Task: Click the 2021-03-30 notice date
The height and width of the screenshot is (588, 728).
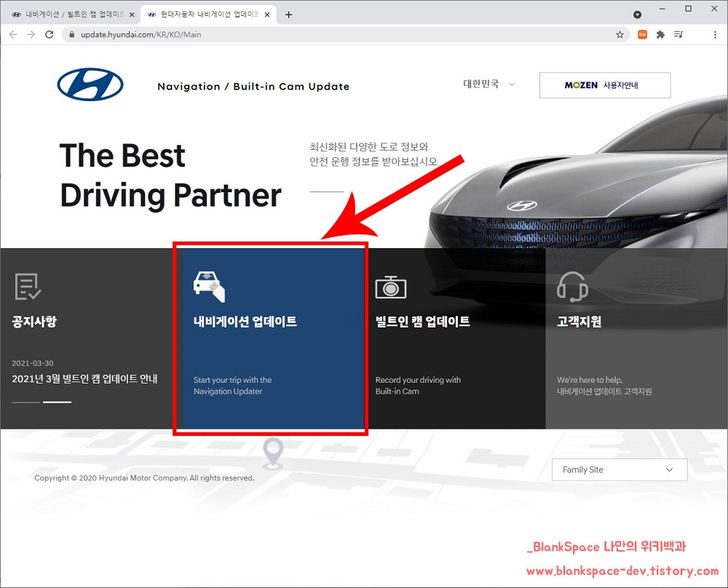Action: point(33,363)
